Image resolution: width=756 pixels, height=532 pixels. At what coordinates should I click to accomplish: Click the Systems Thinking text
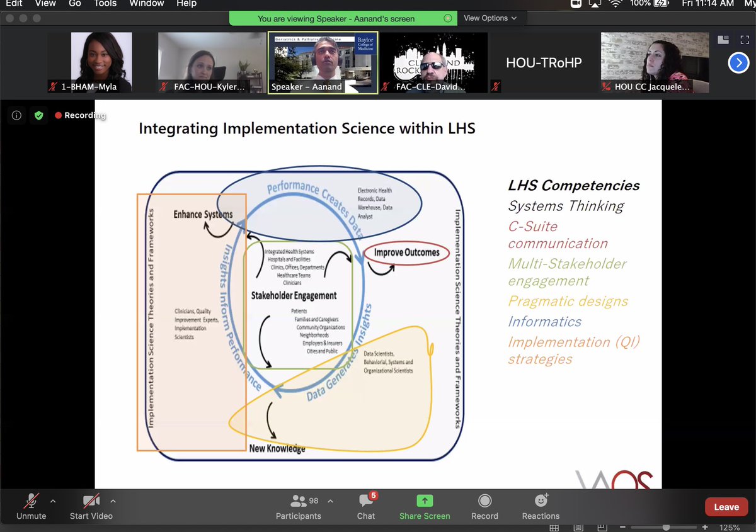pos(566,206)
